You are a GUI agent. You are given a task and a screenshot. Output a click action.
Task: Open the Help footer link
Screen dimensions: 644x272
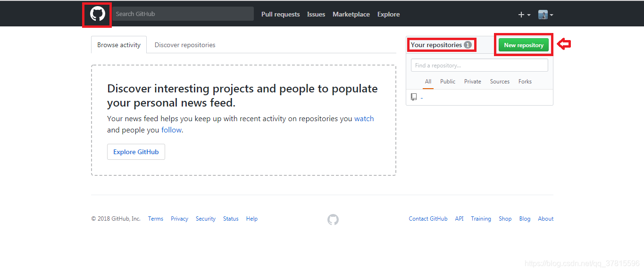coord(252,219)
